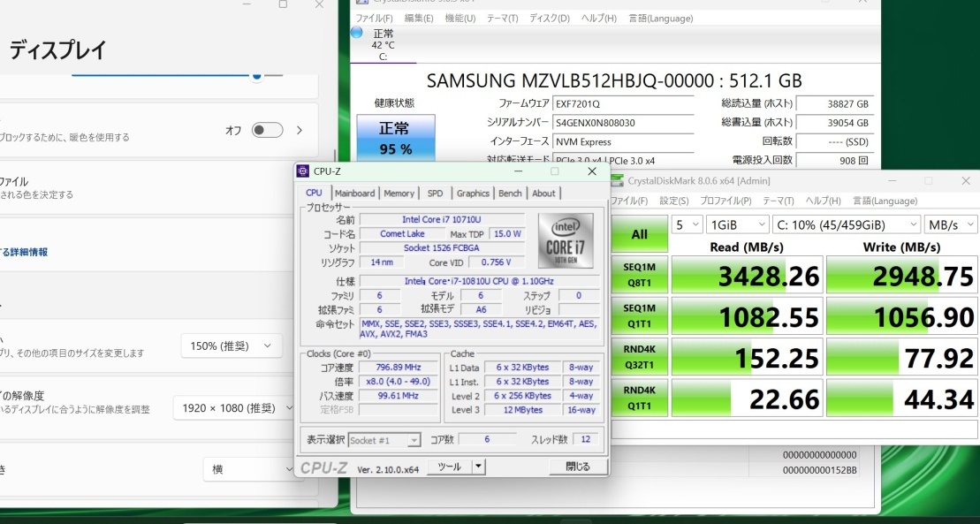Image resolution: width=980 pixels, height=524 pixels.
Task: Click the serial number field S4GENX0N808030
Action: coord(623,123)
